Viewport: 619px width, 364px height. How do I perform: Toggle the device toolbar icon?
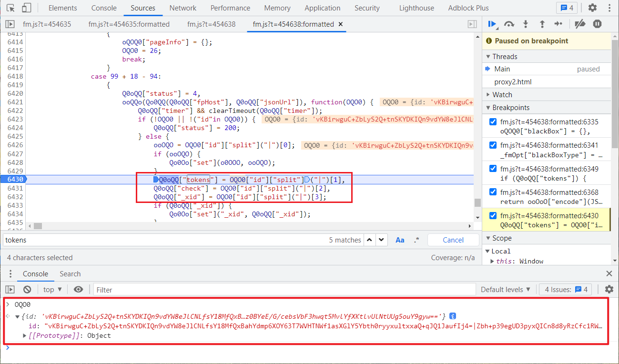(27, 8)
